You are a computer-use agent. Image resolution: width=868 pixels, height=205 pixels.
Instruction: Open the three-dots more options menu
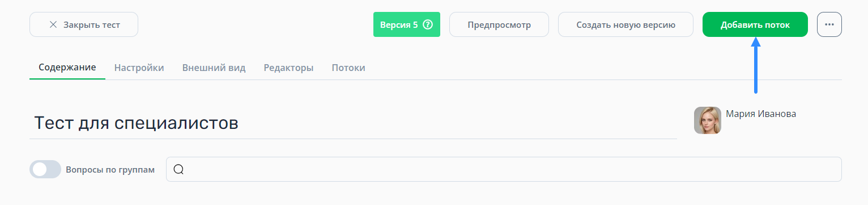(x=829, y=24)
